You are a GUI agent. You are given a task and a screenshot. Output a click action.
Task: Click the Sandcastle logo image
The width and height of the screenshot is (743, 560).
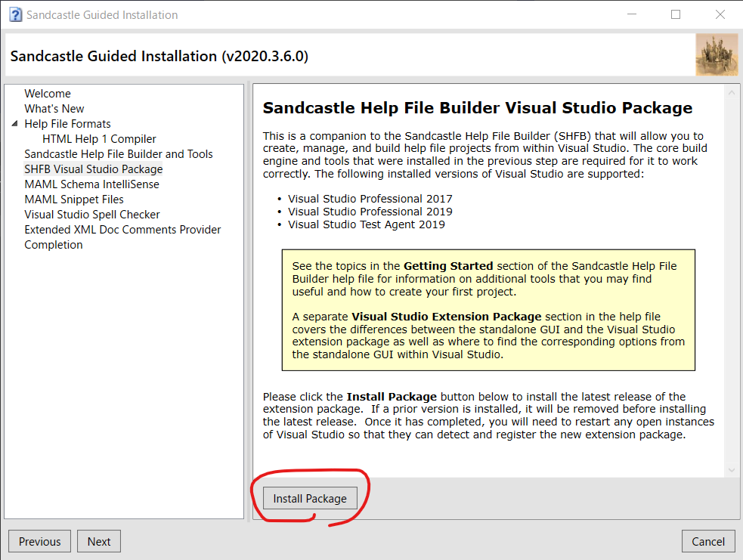(716, 54)
